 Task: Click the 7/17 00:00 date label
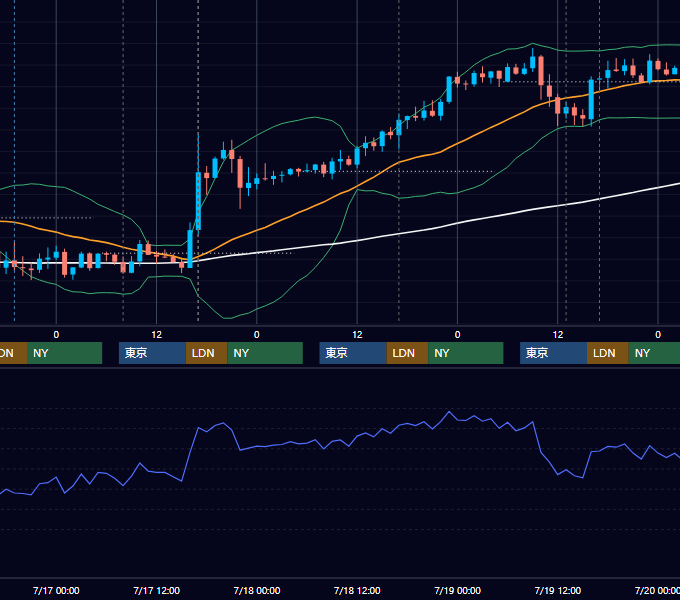(56, 590)
